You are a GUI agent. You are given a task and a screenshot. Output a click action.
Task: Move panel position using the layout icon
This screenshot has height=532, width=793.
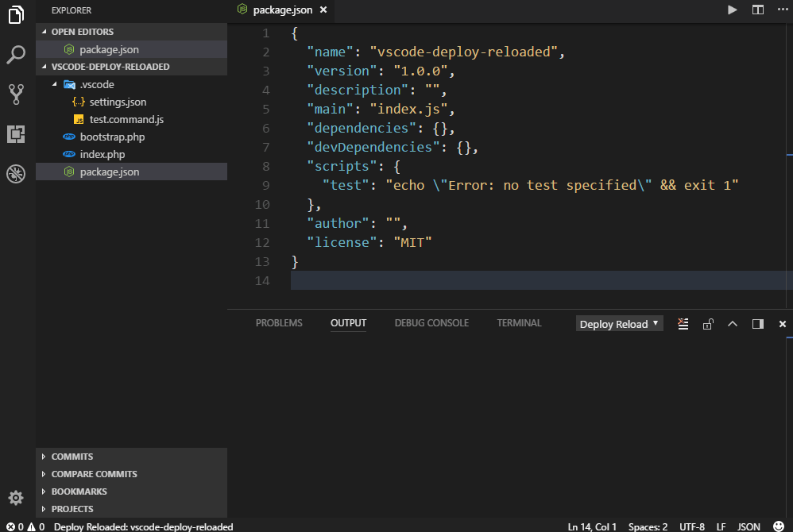tap(757, 324)
